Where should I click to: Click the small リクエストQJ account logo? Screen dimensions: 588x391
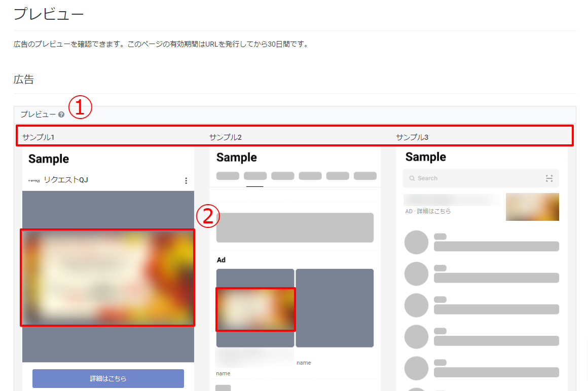click(34, 180)
